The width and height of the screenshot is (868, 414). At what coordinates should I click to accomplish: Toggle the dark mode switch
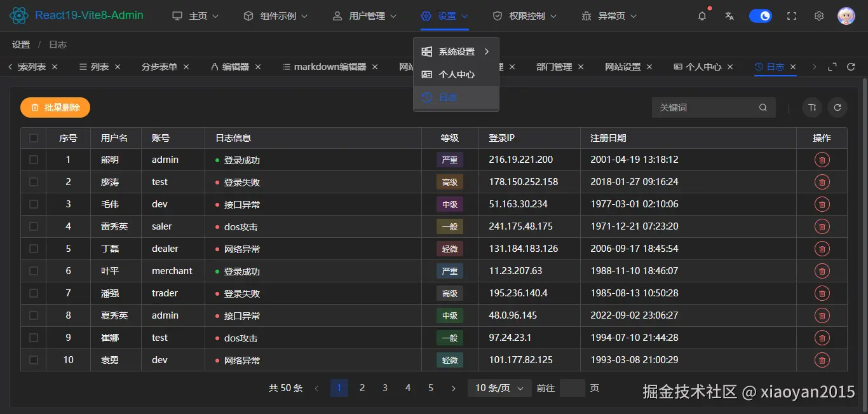[x=761, y=16]
